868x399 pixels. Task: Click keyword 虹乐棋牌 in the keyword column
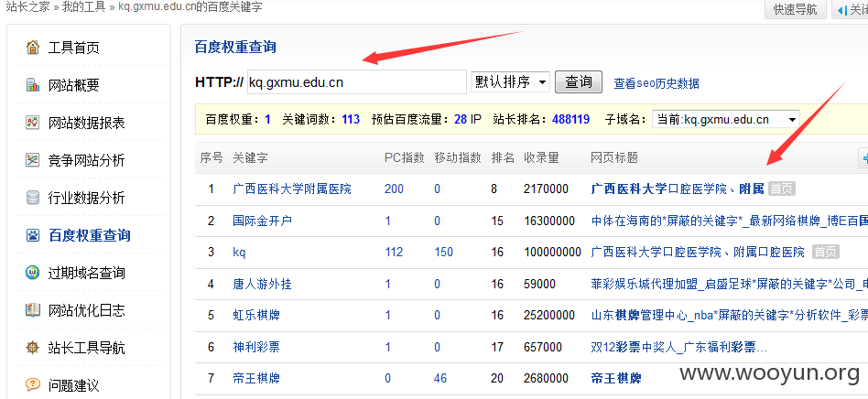256,316
